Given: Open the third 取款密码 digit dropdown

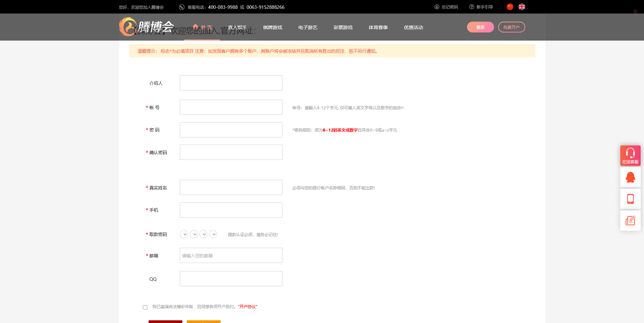Looking at the screenshot, I should pyautogui.click(x=203, y=234).
